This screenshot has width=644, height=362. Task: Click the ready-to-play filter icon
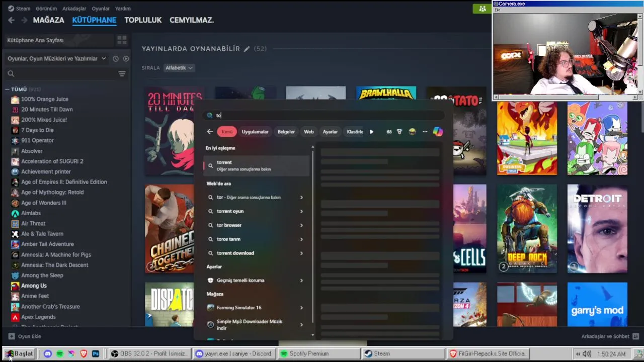(126, 59)
